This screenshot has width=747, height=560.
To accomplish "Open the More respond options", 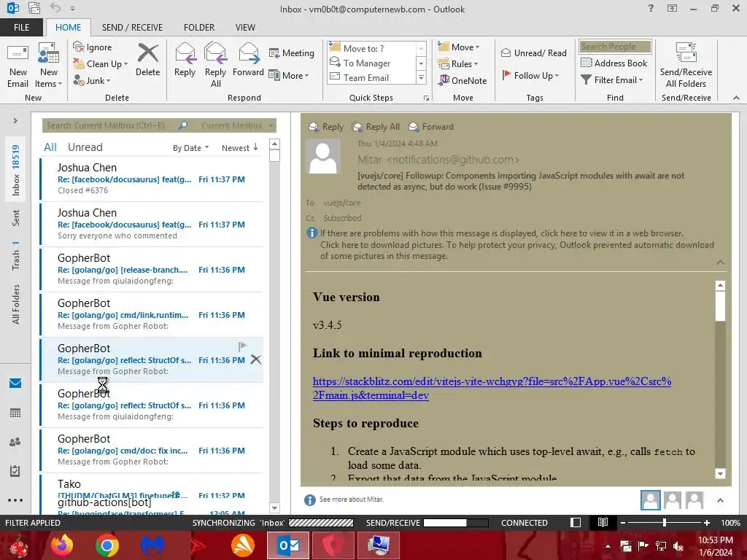I will [x=289, y=75].
